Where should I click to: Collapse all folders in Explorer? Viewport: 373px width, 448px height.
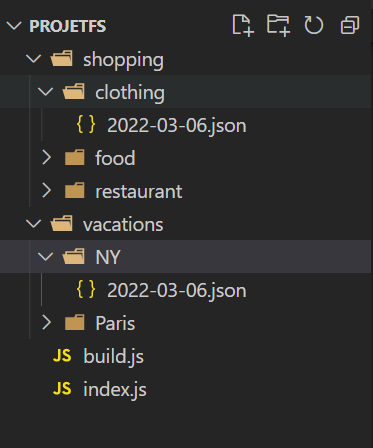[350, 25]
